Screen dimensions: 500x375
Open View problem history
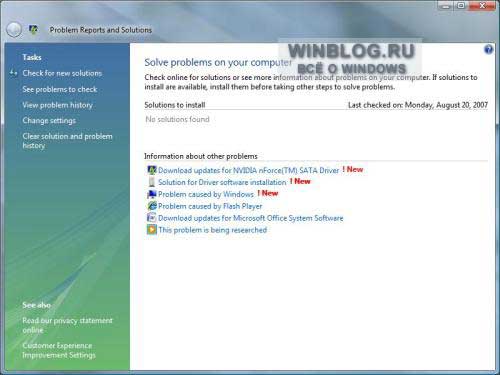pyautogui.click(x=57, y=105)
